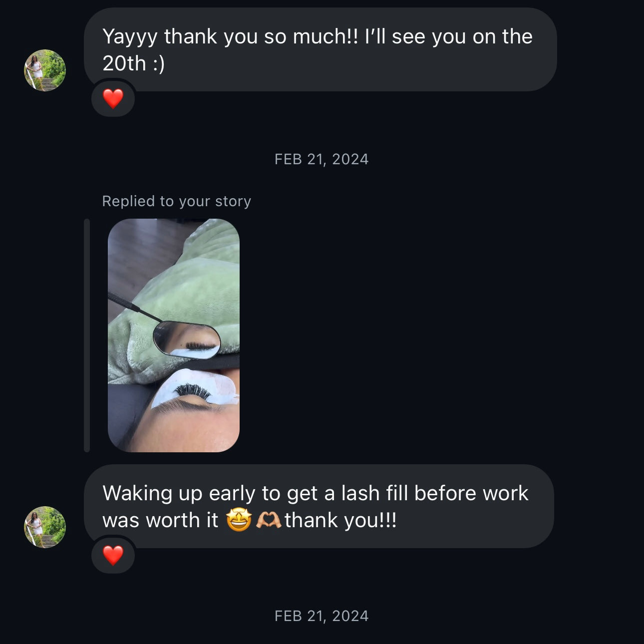644x644 pixels.
Task: Open the lash story reply thumbnail
Action: coord(173,335)
